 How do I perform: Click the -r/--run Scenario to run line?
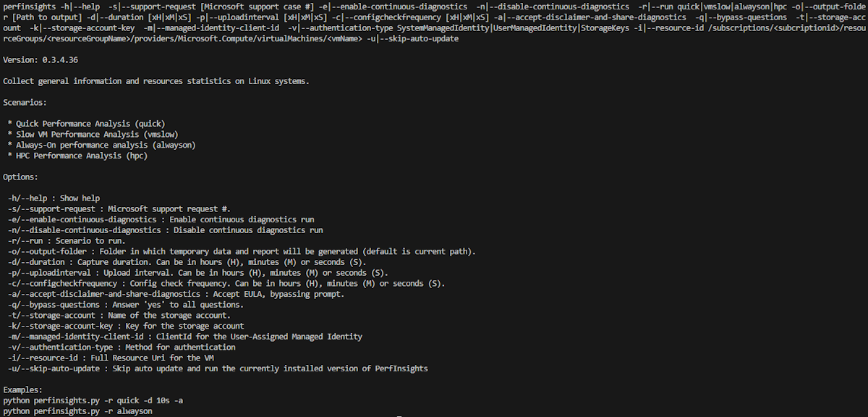(x=67, y=241)
